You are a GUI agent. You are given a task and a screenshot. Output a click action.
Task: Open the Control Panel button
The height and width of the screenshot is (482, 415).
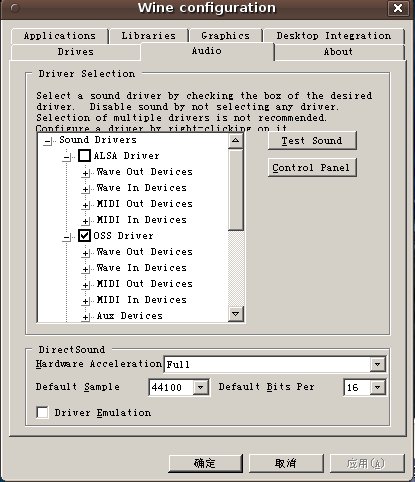click(312, 167)
